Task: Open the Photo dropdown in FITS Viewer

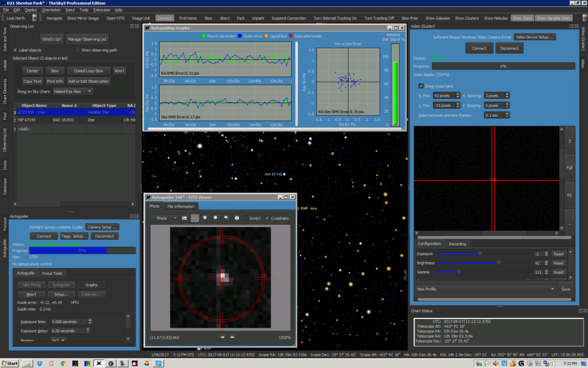Action: click(x=164, y=218)
